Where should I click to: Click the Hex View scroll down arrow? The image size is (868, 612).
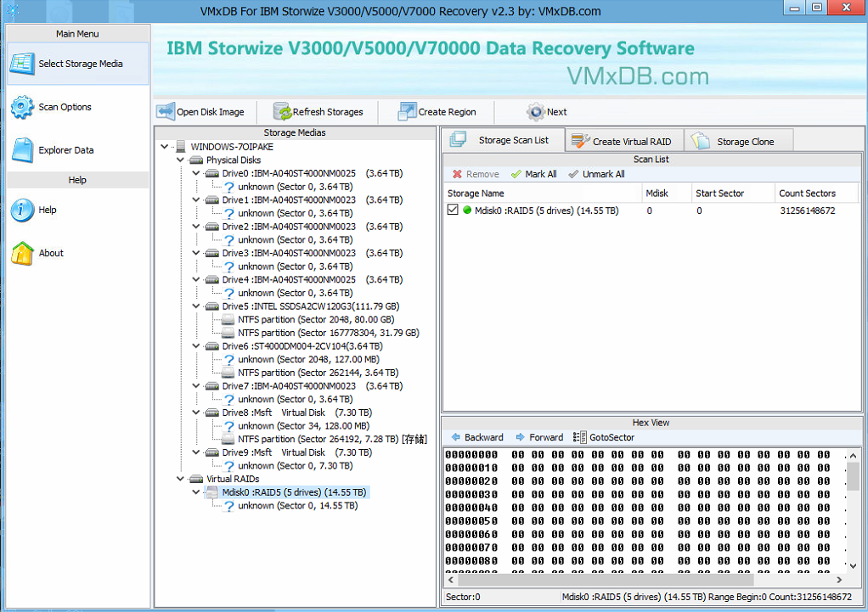point(853,565)
